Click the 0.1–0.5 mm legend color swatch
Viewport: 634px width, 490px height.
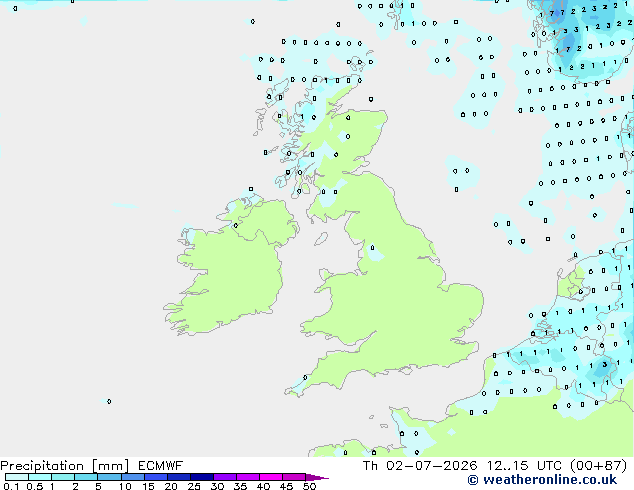pyautogui.click(x=17, y=477)
